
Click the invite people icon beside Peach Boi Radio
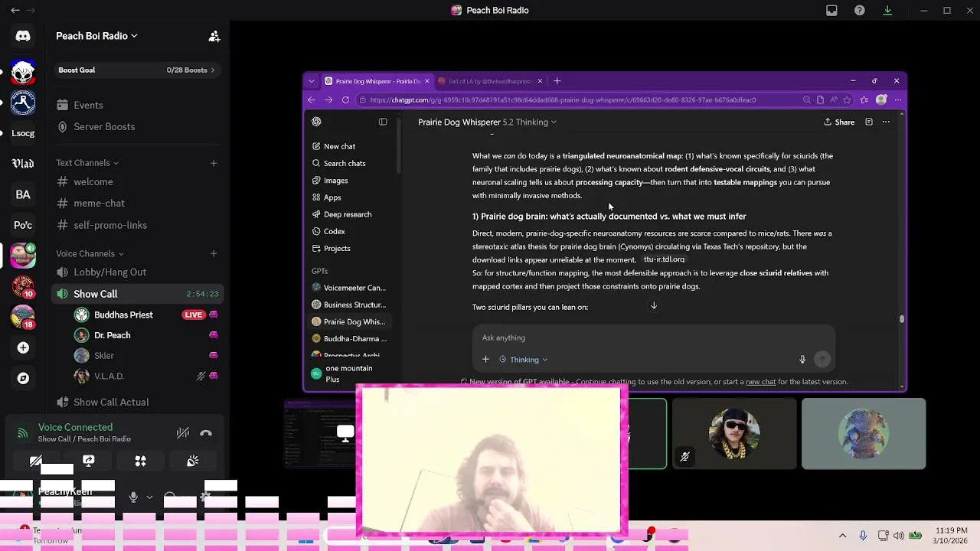coord(214,36)
